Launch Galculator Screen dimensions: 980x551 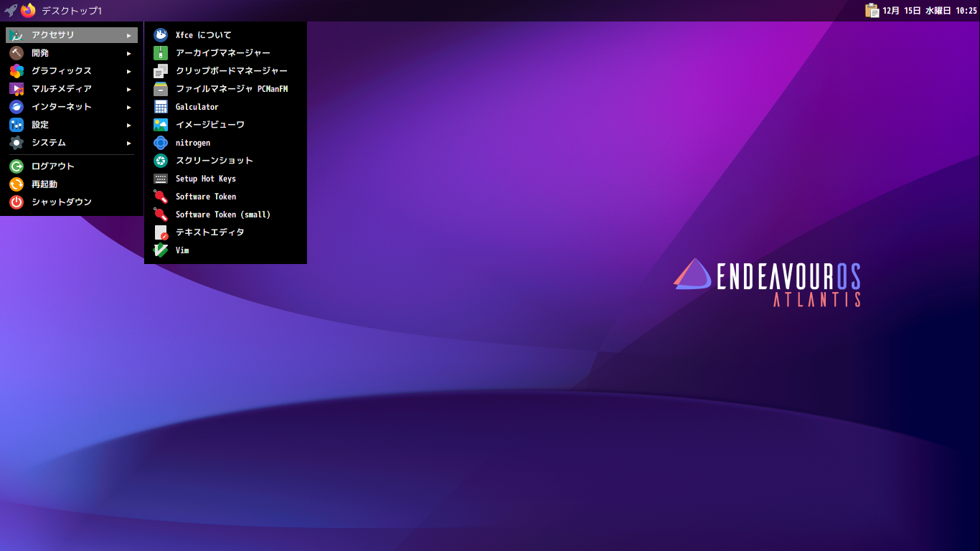tap(225, 107)
